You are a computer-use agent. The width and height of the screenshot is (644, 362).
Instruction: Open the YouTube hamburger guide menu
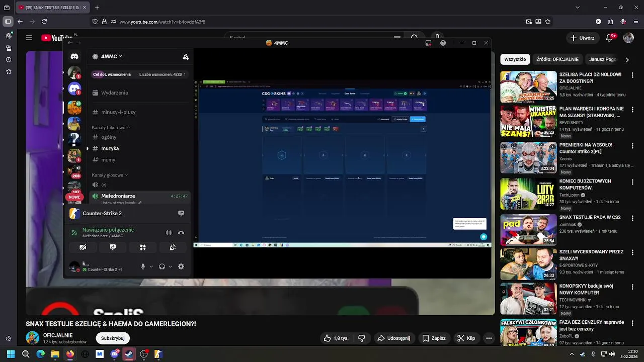pos(29,38)
